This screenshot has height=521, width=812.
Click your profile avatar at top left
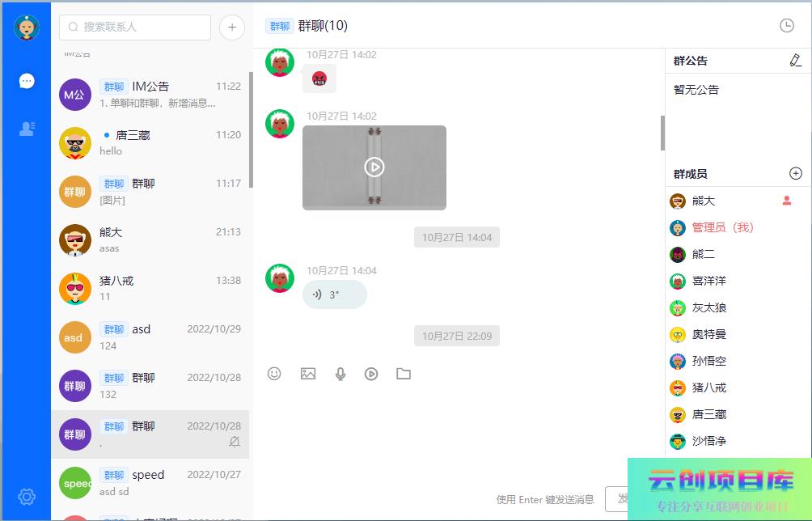click(27, 28)
